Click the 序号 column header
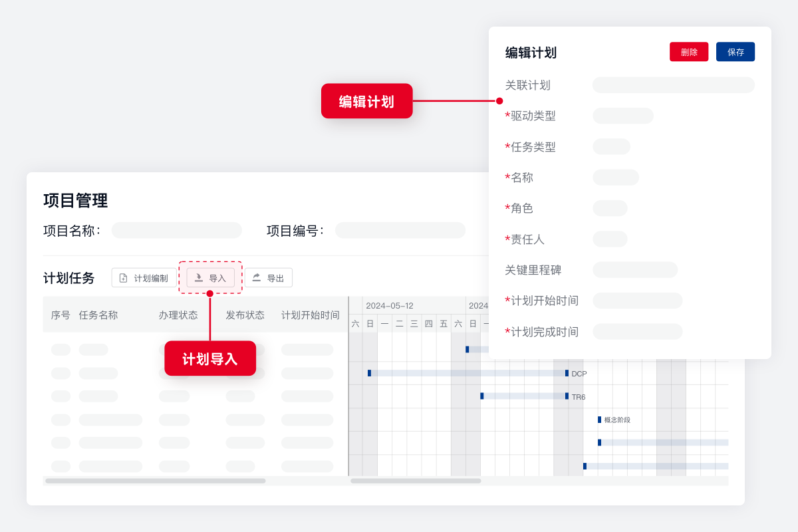Screen dimensions: 798x532 (61, 315)
